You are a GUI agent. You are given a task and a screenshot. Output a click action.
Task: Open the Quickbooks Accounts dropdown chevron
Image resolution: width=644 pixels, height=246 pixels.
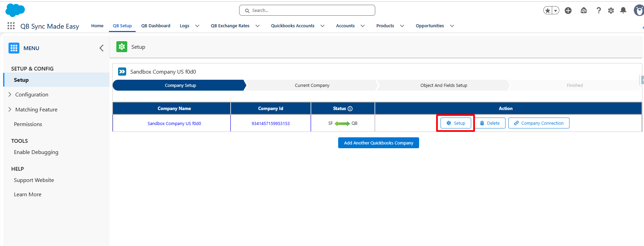[x=323, y=26]
